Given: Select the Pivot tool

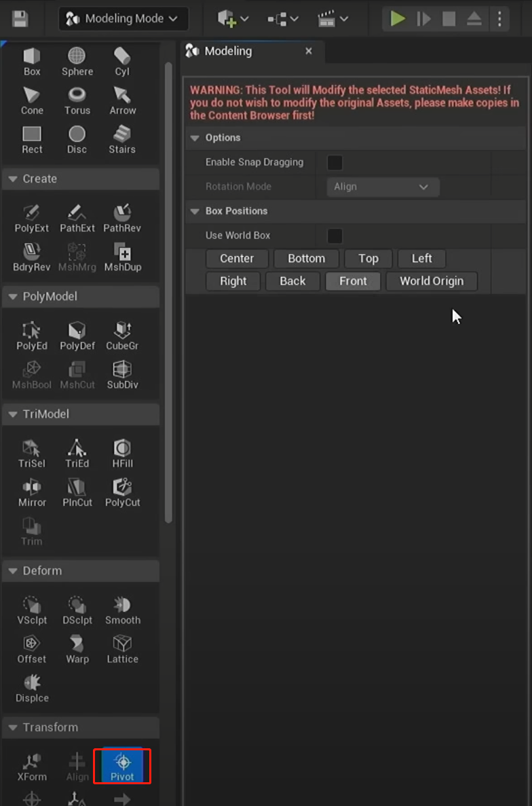Looking at the screenshot, I should click(122, 765).
